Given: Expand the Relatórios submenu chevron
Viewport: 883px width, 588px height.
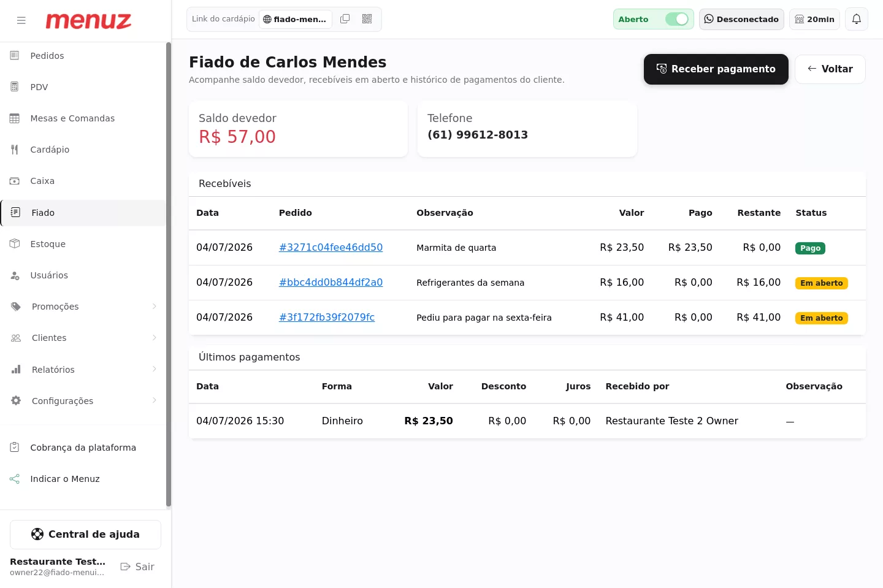Looking at the screenshot, I should [x=155, y=369].
